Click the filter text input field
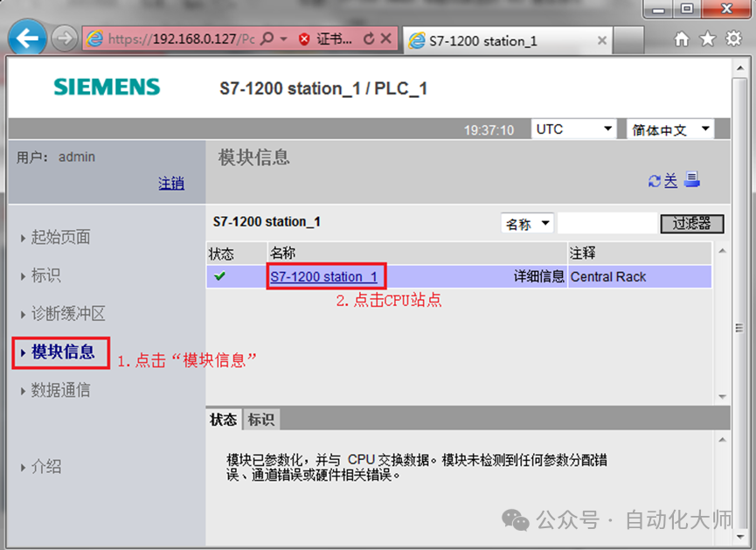This screenshot has width=756, height=550. click(x=607, y=223)
